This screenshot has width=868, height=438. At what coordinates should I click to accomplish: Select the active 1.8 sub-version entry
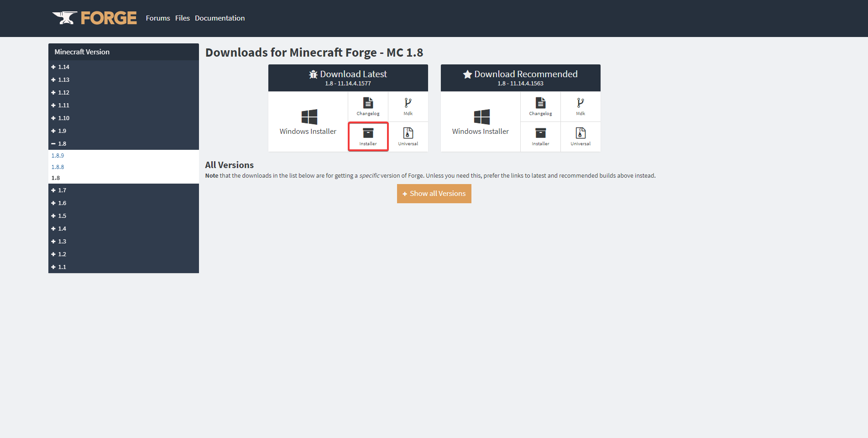[56, 178]
